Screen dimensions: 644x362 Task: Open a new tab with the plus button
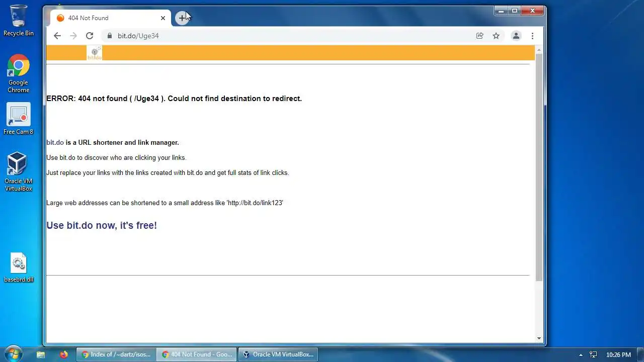pos(182,18)
